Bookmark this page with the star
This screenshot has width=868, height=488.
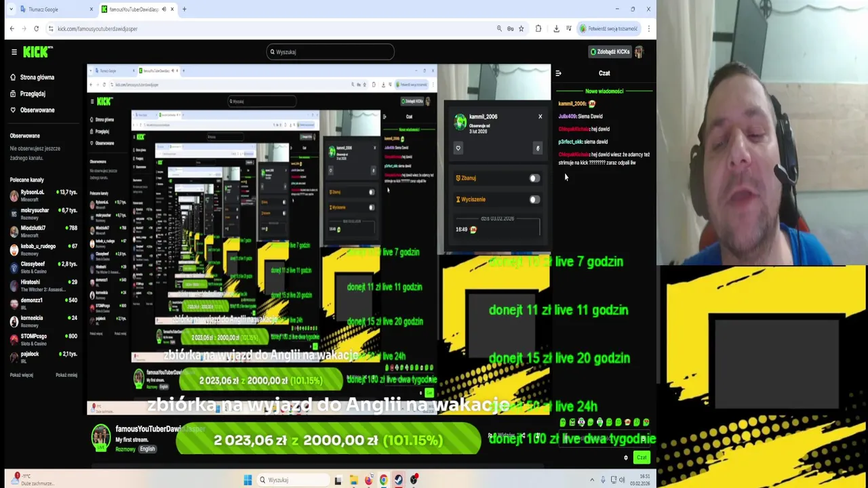521,28
